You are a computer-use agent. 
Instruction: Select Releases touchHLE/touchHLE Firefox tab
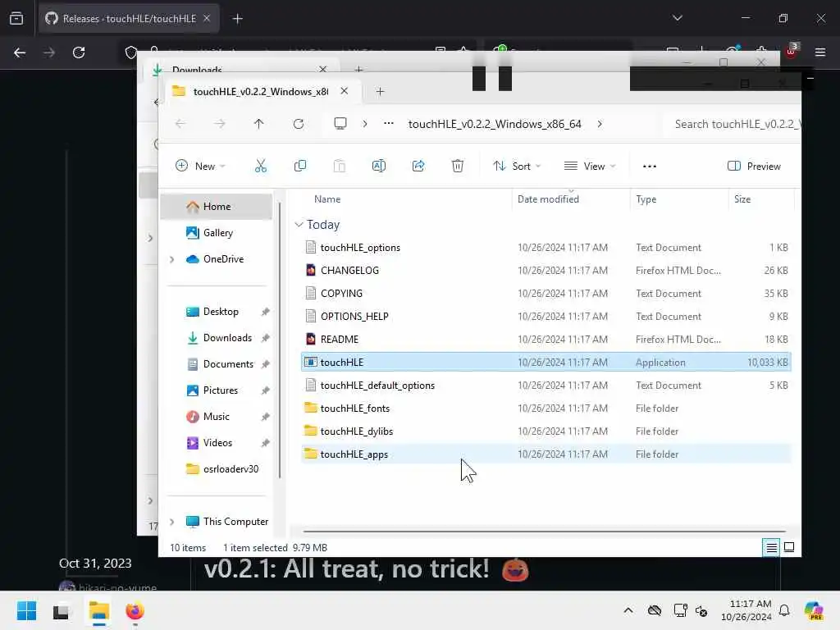click(x=129, y=19)
